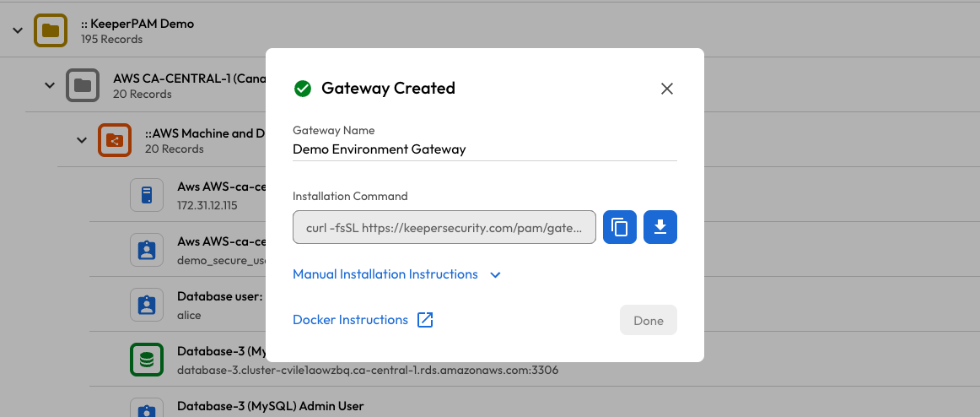The height and width of the screenshot is (417, 980).
Task: Click the Docker Instructions external link icon
Action: tap(425, 320)
